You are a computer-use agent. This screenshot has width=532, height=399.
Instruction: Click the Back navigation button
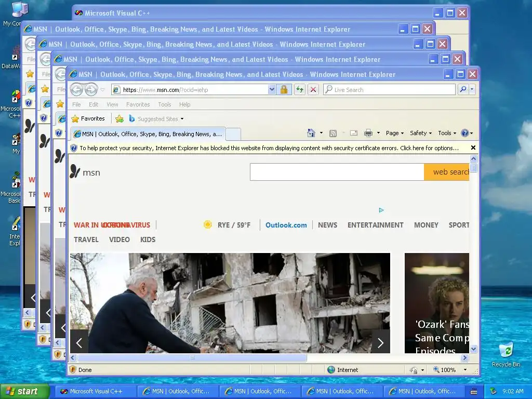(x=77, y=89)
